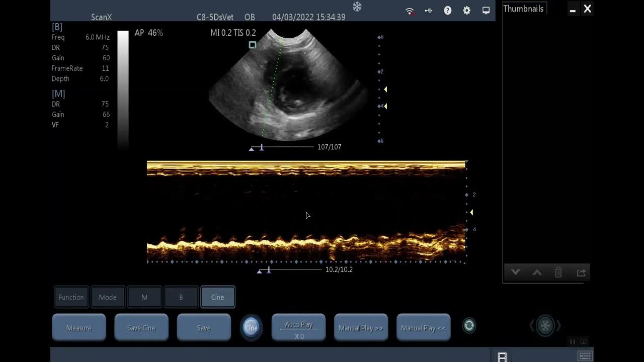The height and width of the screenshot is (362, 644).
Task: Click the yellow focus arrow near depth 3
Action: [385, 89]
